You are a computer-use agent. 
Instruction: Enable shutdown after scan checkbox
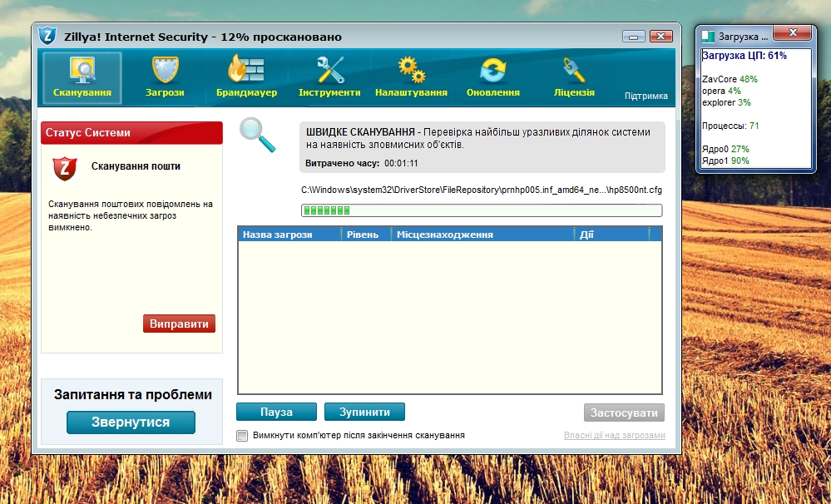[x=242, y=435]
